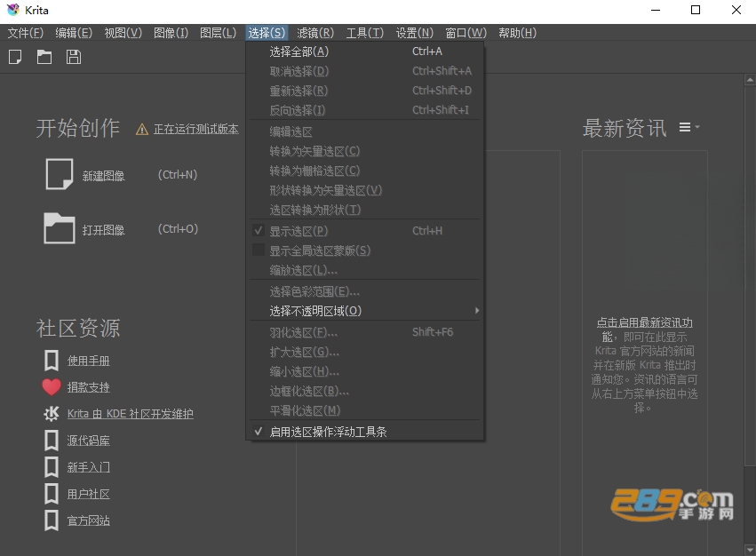This screenshot has width=756, height=556.
Task: Click the bookmark icon next to 源代码库
Action: click(52, 441)
